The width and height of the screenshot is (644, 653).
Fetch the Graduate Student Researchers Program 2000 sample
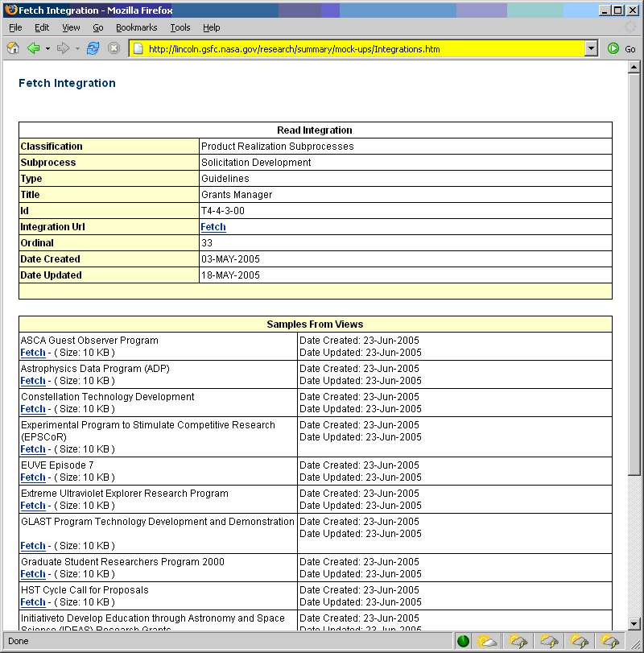point(33,574)
